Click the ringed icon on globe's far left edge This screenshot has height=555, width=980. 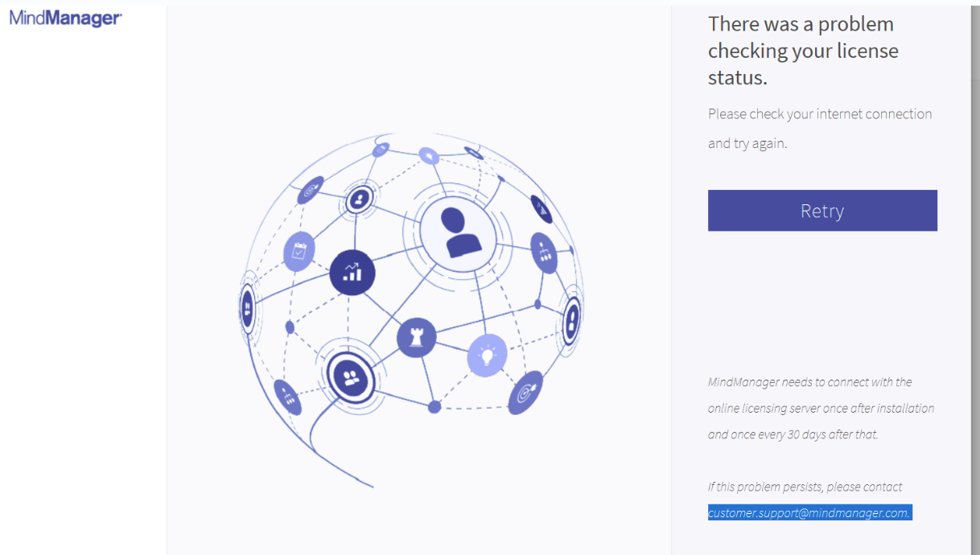click(x=248, y=308)
